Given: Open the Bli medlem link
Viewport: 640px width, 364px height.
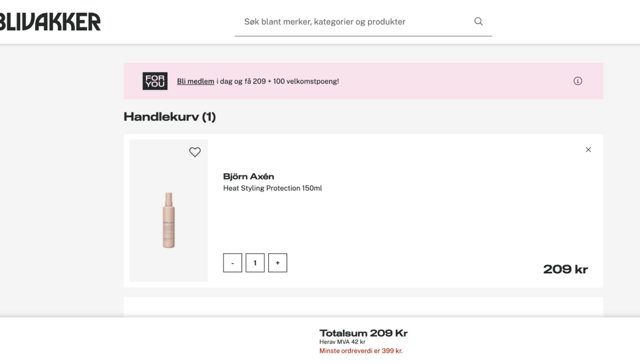Looking at the screenshot, I should 194,81.
